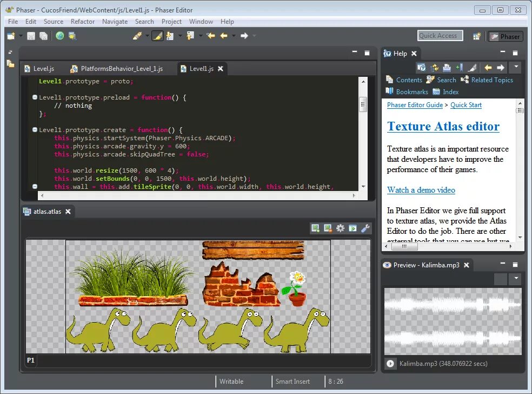This screenshot has width=532, height=394.
Task: Click the Help home icon in Help toolbar
Action: [421, 68]
